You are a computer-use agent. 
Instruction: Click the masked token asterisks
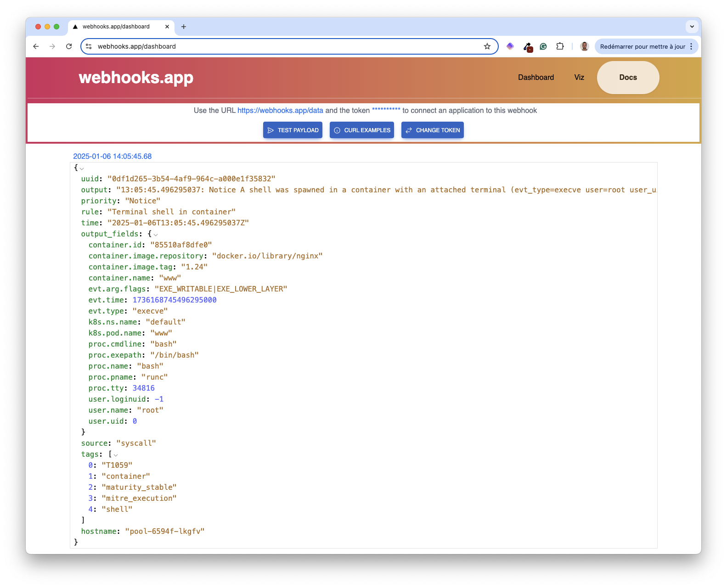click(x=386, y=110)
